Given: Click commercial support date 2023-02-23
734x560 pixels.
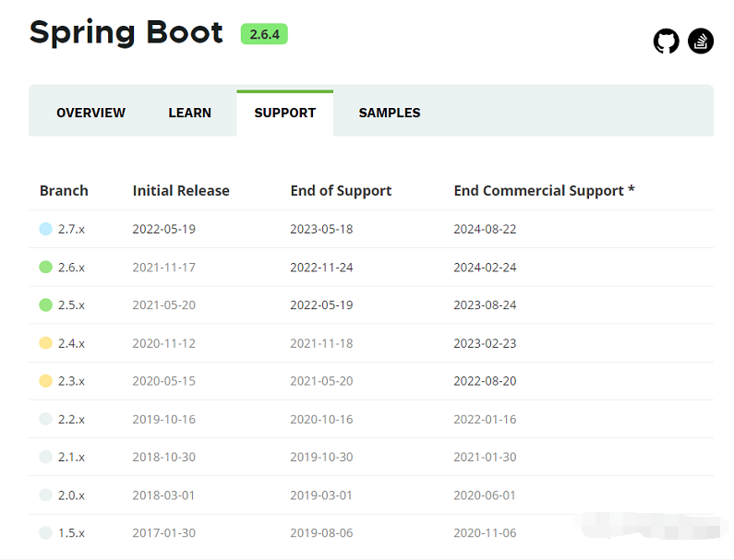Looking at the screenshot, I should [x=485, y=343].
